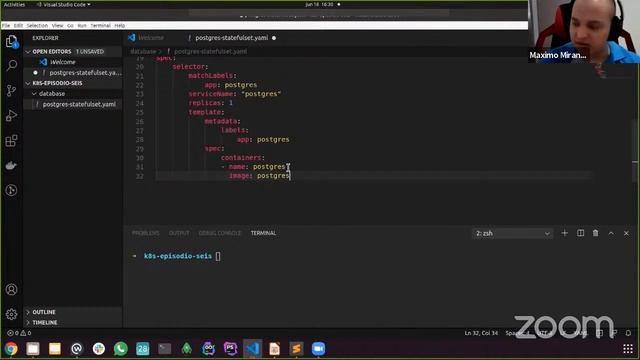
Task: Click the Ln 32, Col 34 status entry
Action: (x=481, y=333)
